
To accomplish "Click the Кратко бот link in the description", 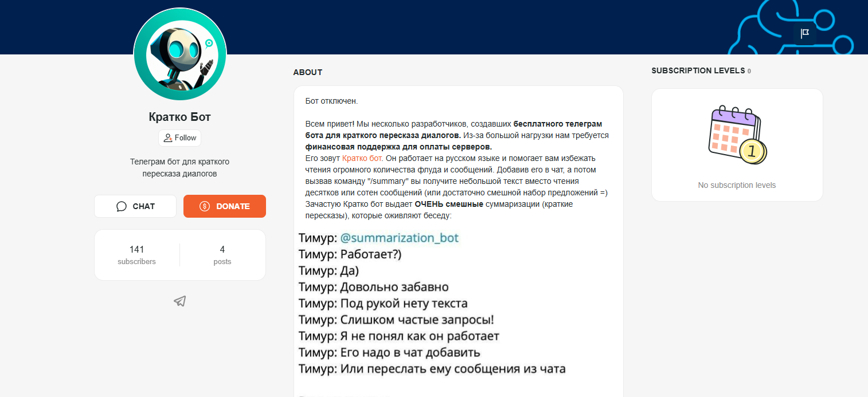I will click(x=362, y=158).
